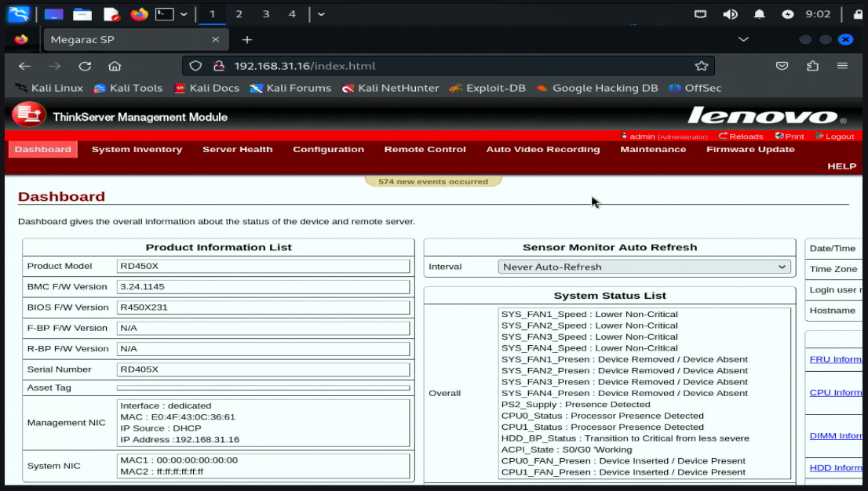Open the Google Hacking DB bookmark
Image resolution: width=868 pixels, height=491 pixels.
click(597, 88)
